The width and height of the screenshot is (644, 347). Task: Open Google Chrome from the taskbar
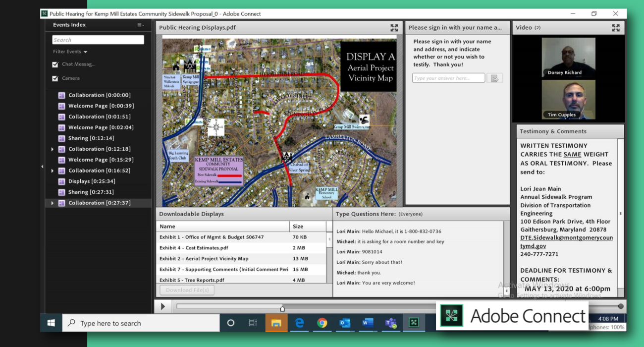click(322, 323)
